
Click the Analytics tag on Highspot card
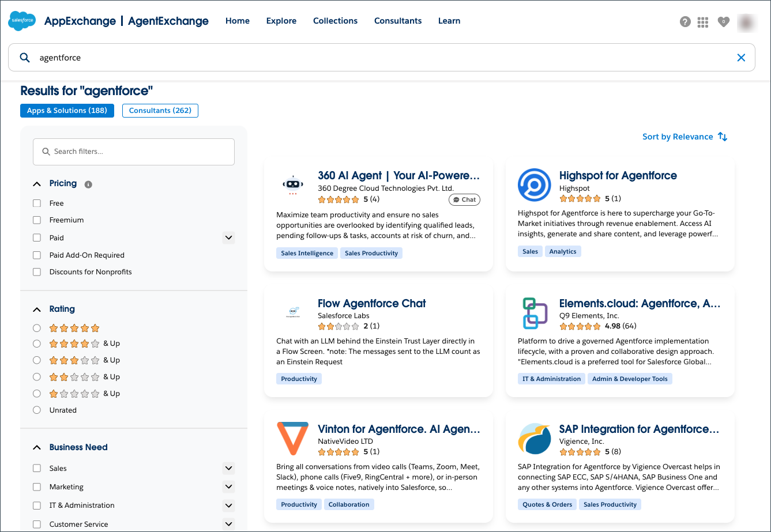[563, 251]
